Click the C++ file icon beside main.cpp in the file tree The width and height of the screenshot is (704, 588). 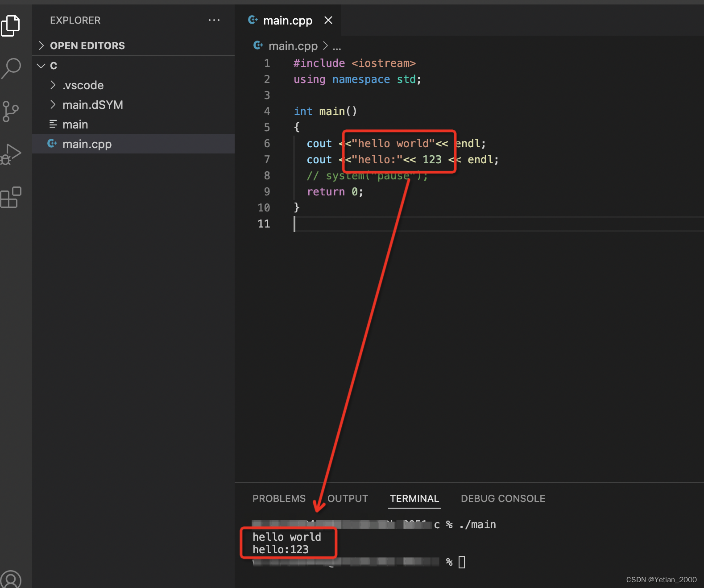[52, 143]
